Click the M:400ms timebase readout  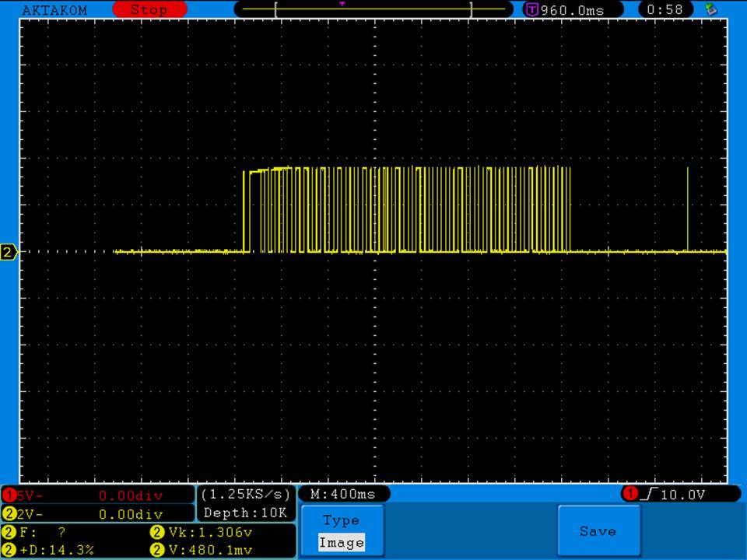click(x=343, y=494)
